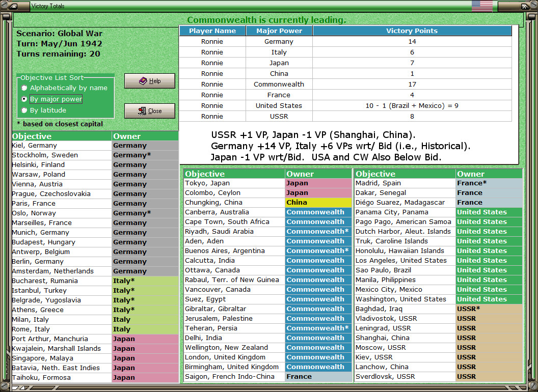538x392 pixels.
Task: Click 'Gibraltar, Gibraltar' objective row
Action: pyautogui.click(x=267, y=309)
